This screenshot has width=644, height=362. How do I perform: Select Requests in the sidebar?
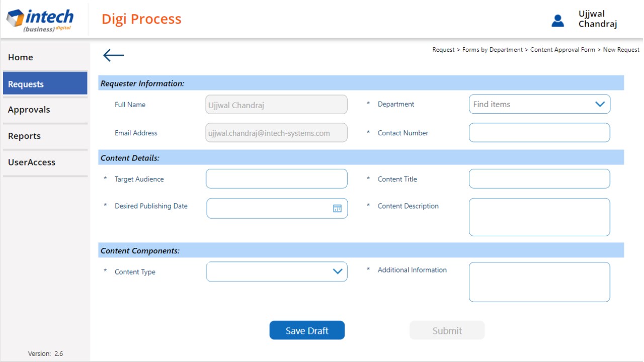(45, 84)
